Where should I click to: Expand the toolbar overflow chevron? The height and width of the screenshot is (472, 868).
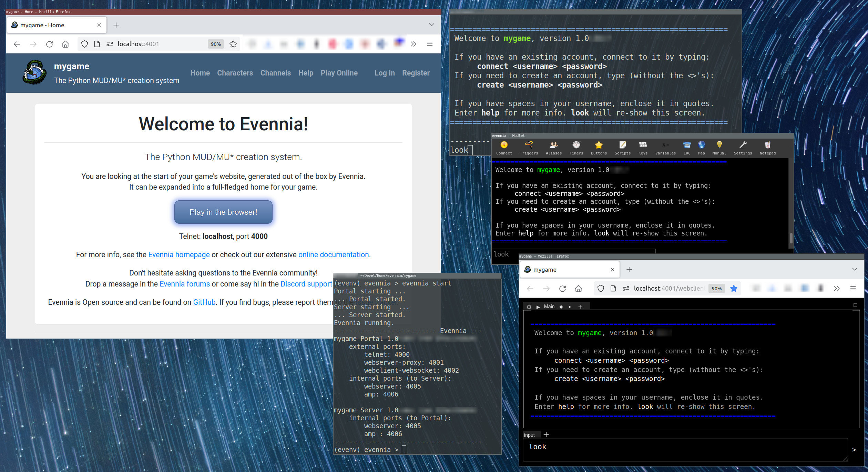point(413,44)
